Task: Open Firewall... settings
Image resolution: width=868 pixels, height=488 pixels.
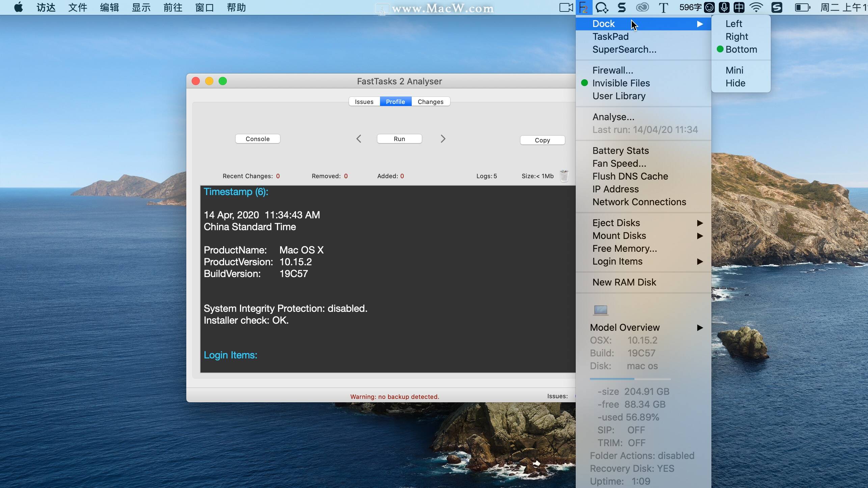Action: click(x=643, y=70)
